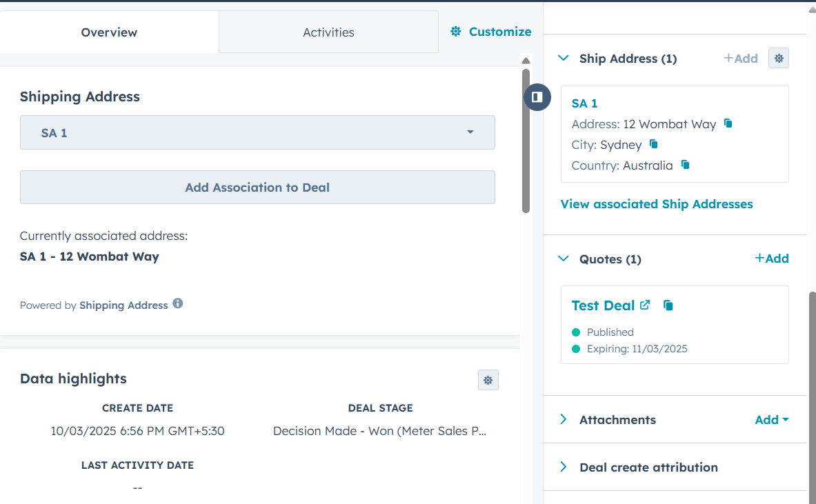Click Add Association to Deal
Image resolution: width=816 pixels, height=504 pixels.
click(257, 187)
